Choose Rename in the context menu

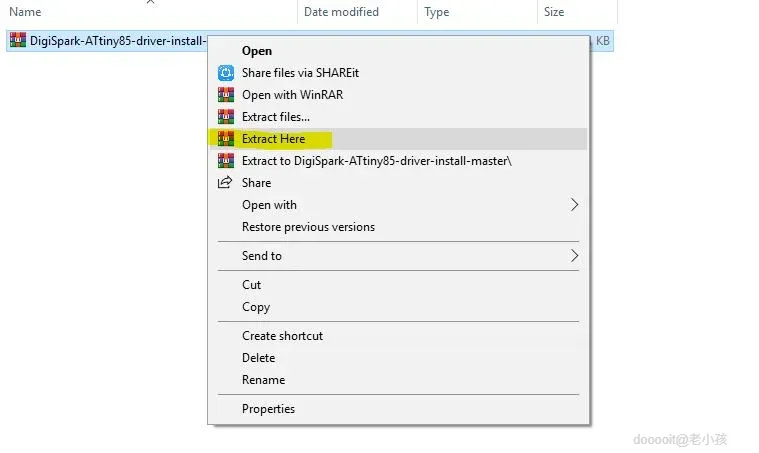tap(263, 380)
